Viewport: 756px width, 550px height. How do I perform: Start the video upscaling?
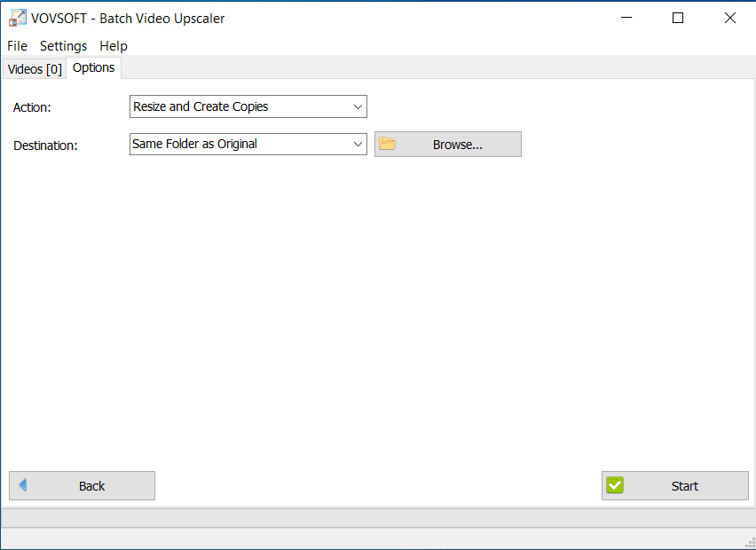[x=675, y=485]
